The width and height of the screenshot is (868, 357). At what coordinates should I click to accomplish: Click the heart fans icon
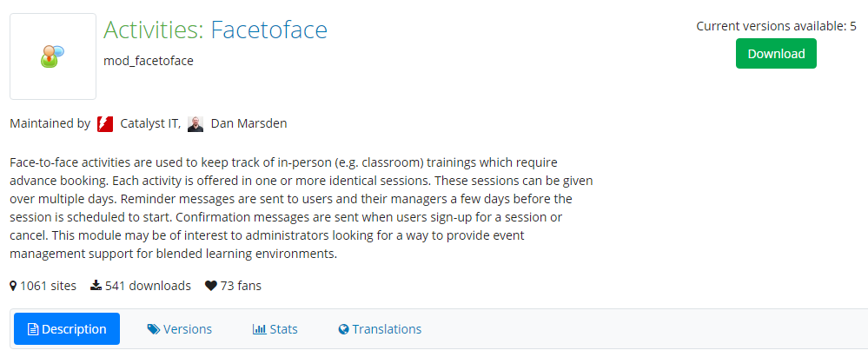(x=211, y=286)
